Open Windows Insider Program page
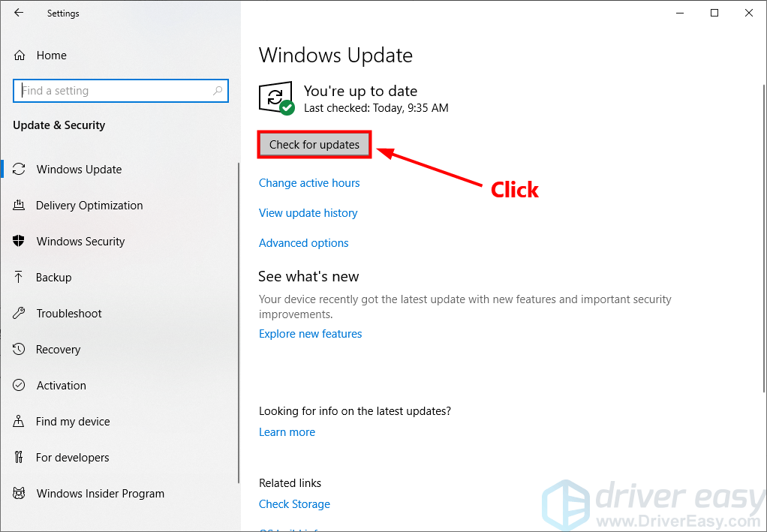 [101, 494]
